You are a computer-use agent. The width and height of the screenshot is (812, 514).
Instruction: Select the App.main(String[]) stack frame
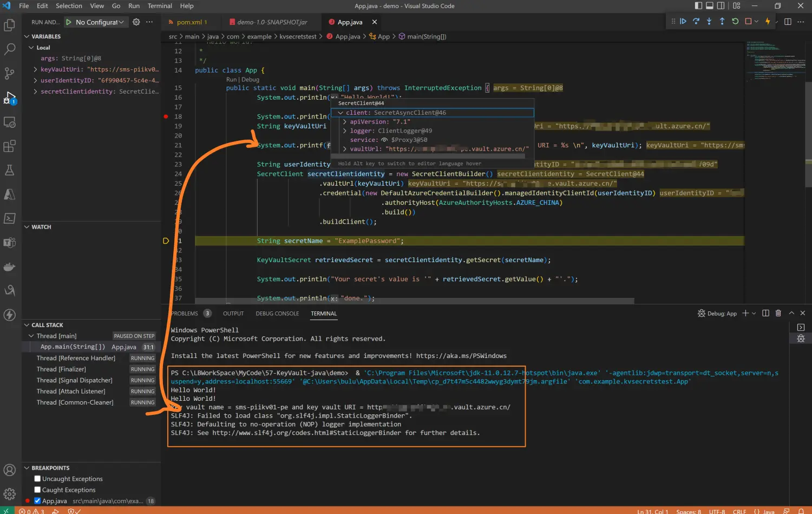pos(91,347)
